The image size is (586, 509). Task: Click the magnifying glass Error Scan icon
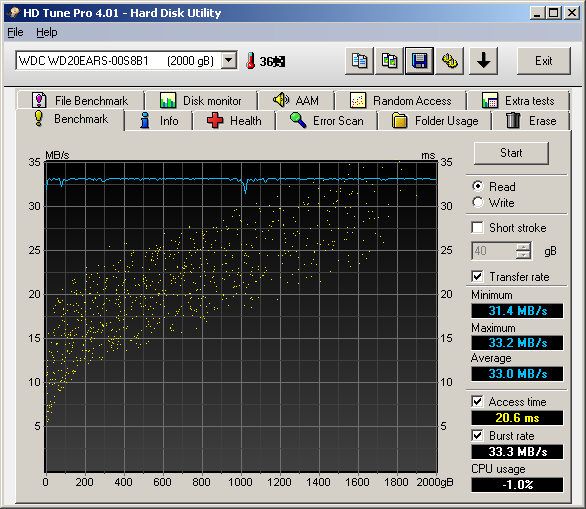click(298, 120)
